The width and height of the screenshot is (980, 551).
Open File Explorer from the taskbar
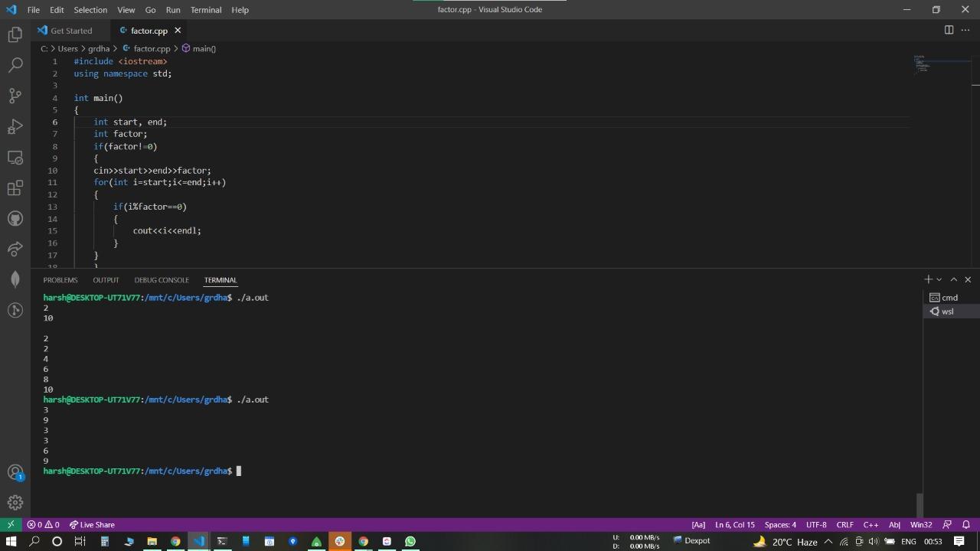coord(152,541)
